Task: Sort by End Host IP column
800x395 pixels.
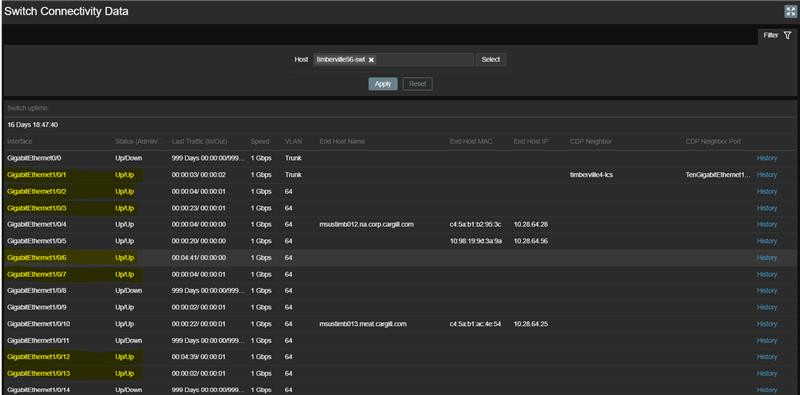Action: point(531,141)
